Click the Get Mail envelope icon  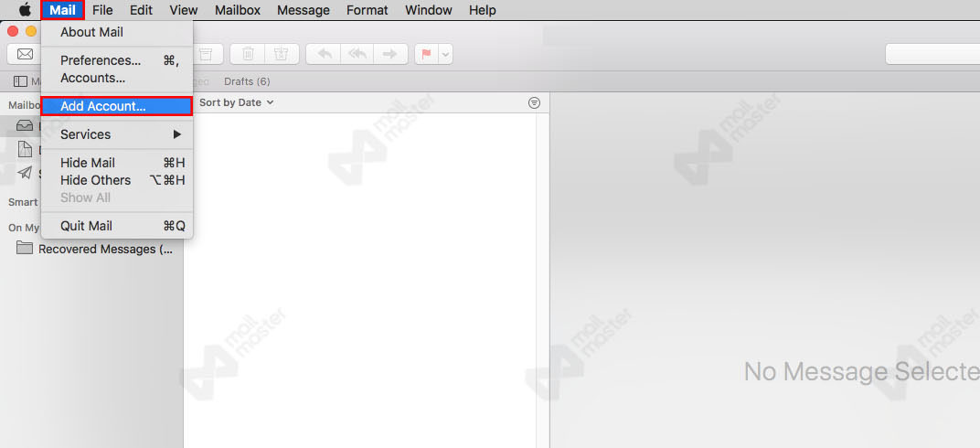coord(25,54)
